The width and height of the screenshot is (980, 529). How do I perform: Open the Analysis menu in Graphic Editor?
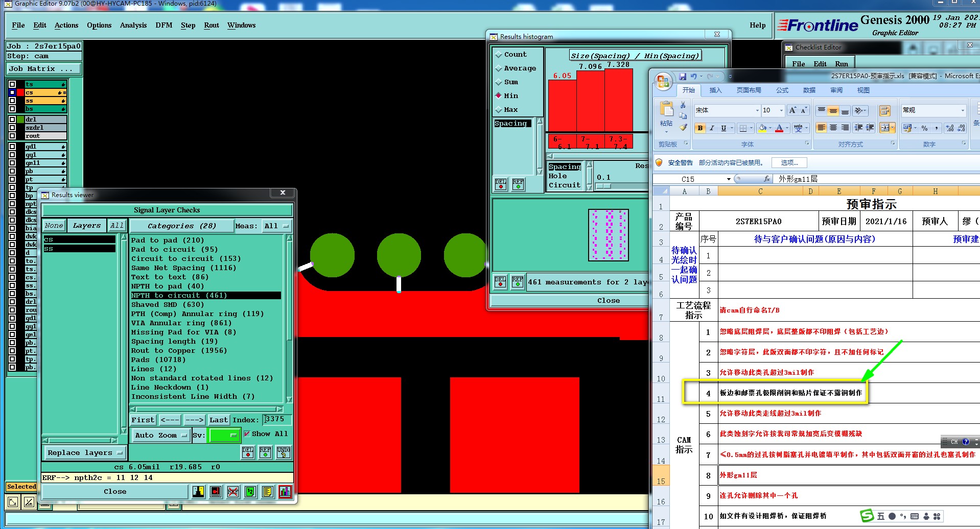point(133,25)
